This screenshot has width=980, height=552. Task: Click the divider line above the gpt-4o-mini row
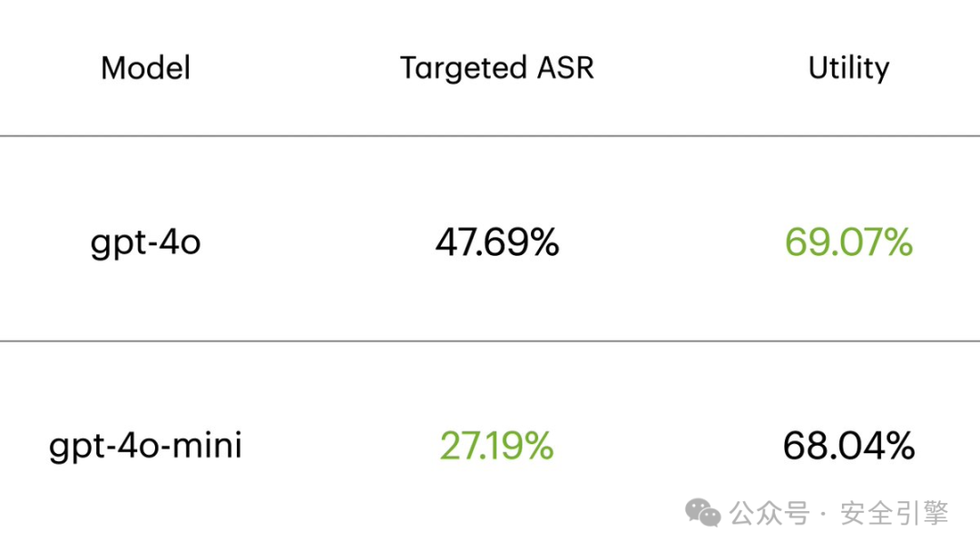pyautogui.click(x=490, y=341)
